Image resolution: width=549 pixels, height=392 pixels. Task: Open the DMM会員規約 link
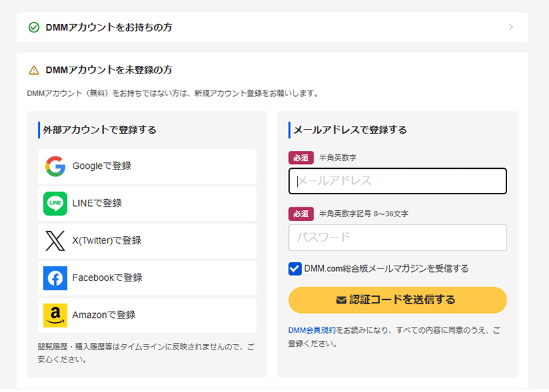point(312,330)
